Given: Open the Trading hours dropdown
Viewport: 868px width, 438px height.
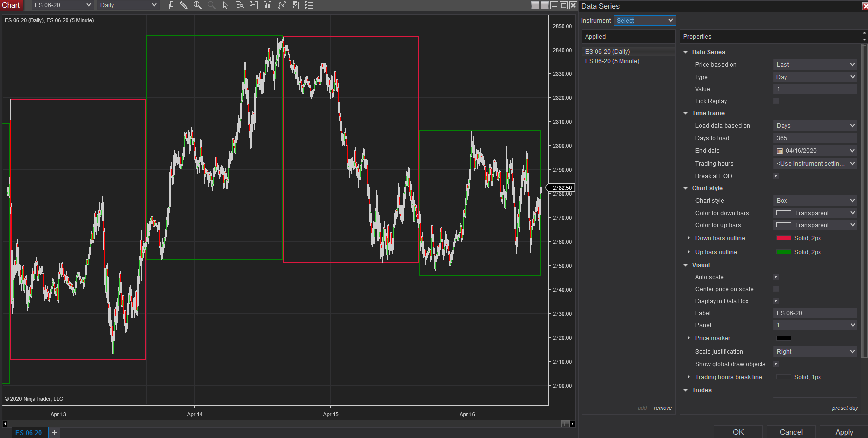Looking at the screenshot, I should pyautogui.click(x=815, y=163).
